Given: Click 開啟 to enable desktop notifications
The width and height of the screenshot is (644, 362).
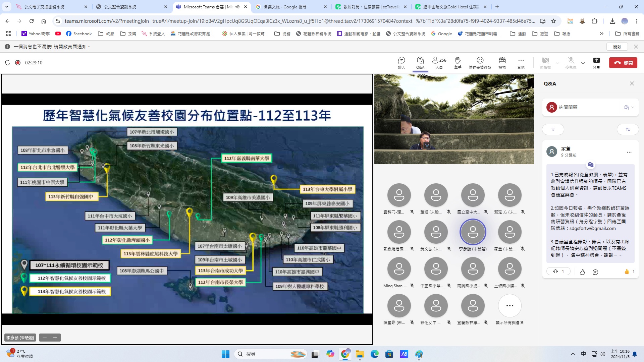Looking at the screenshot, I should [617, 47].
